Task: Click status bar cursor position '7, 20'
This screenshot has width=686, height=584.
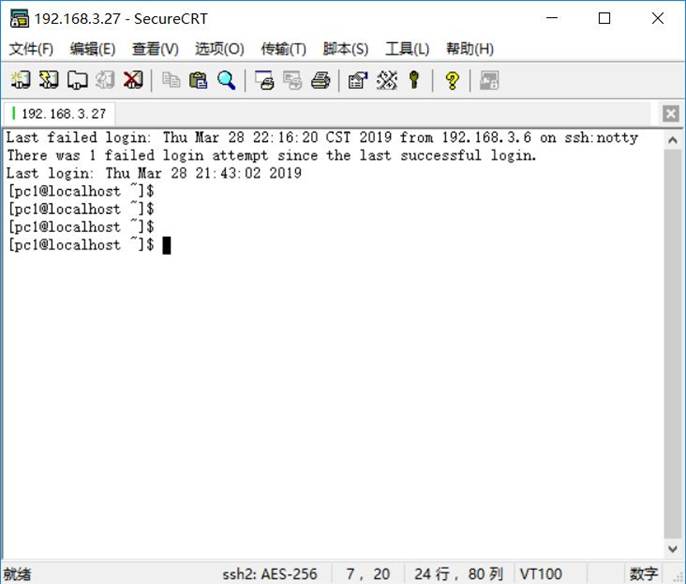Action: click(x=368, y=574)
